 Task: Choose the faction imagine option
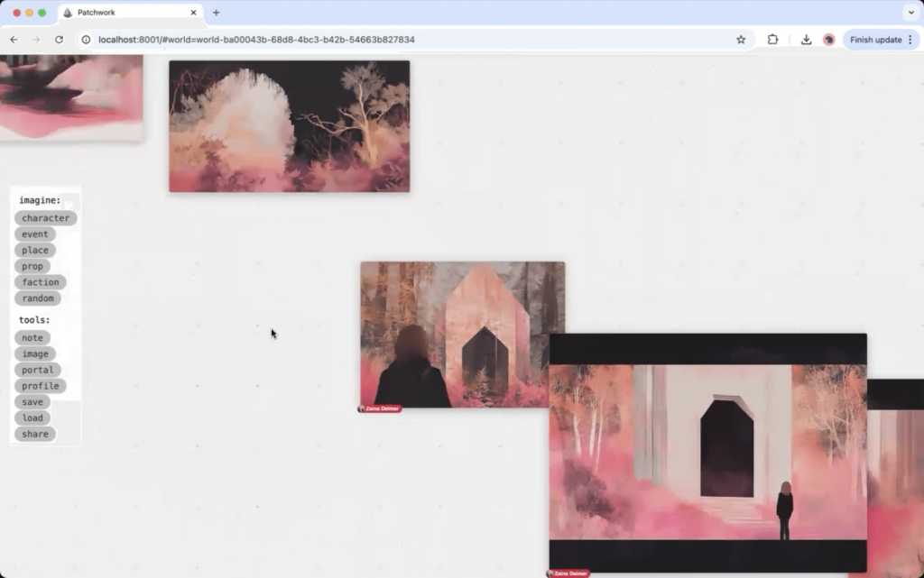tap(41, 282)
